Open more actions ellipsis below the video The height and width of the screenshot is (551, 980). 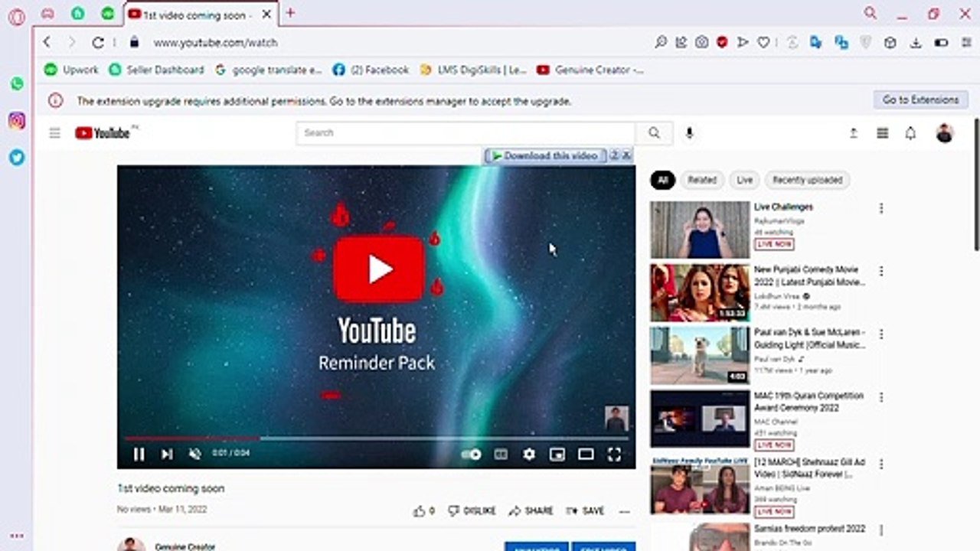pos(625,511)
